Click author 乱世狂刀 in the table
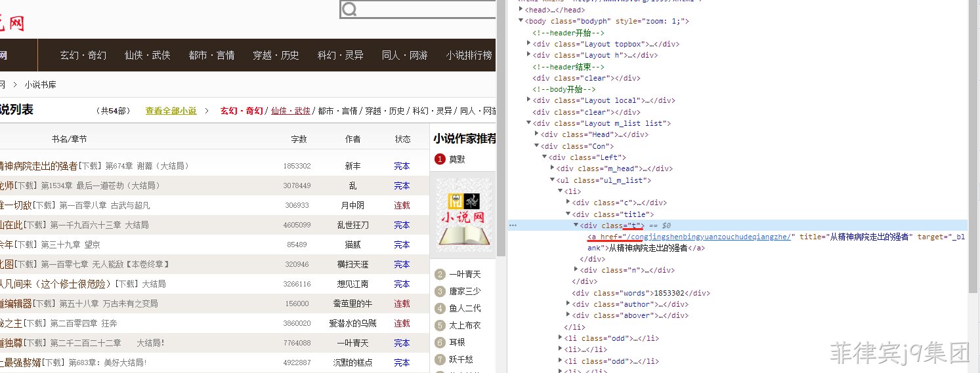 tap(352, 225)
